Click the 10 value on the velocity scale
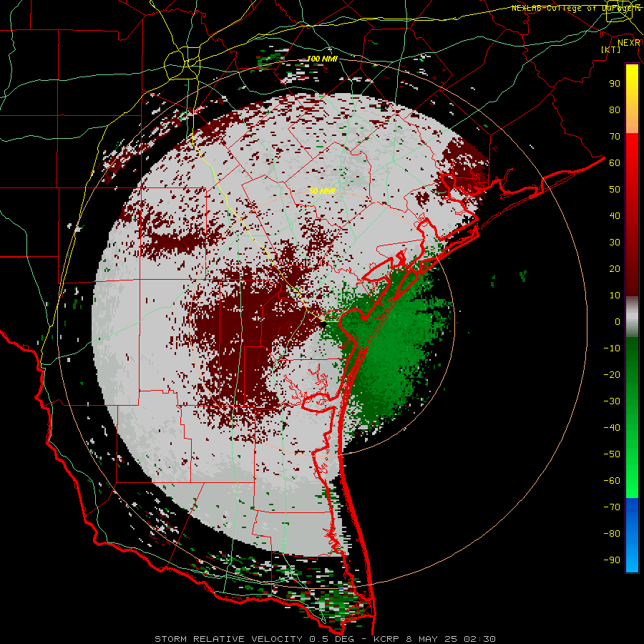The image size is (644, 644). click(615, 296)
